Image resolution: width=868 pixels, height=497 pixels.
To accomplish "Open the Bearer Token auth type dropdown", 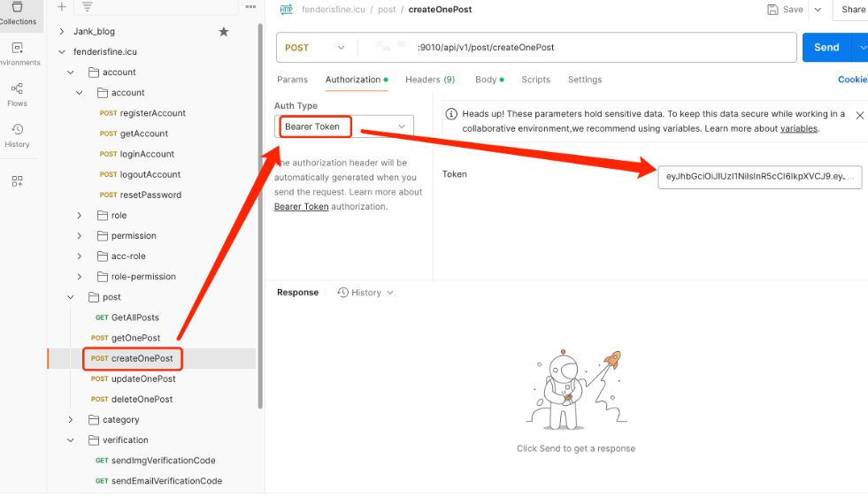I will point(343,126).
